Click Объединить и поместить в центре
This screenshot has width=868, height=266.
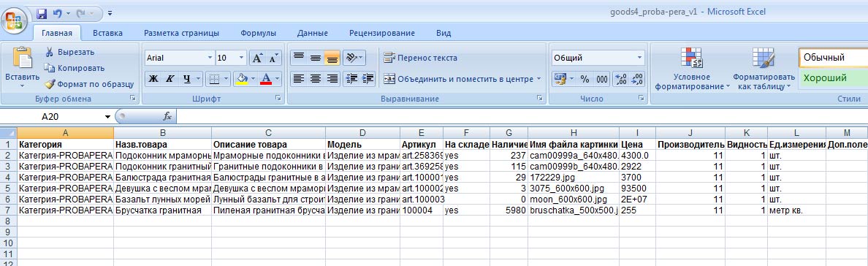click(458, 79)
